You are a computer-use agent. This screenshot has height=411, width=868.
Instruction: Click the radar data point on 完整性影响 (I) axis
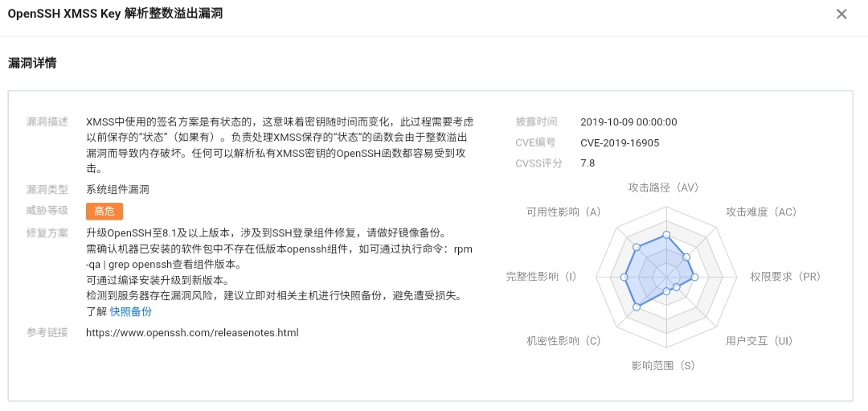coord(624,277)
